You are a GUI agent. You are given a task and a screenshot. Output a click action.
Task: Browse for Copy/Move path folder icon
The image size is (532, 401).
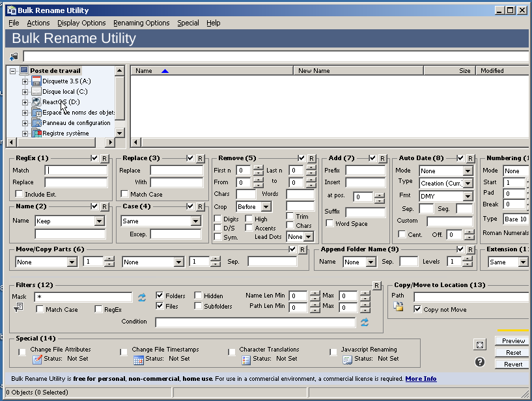click(399, 307)
